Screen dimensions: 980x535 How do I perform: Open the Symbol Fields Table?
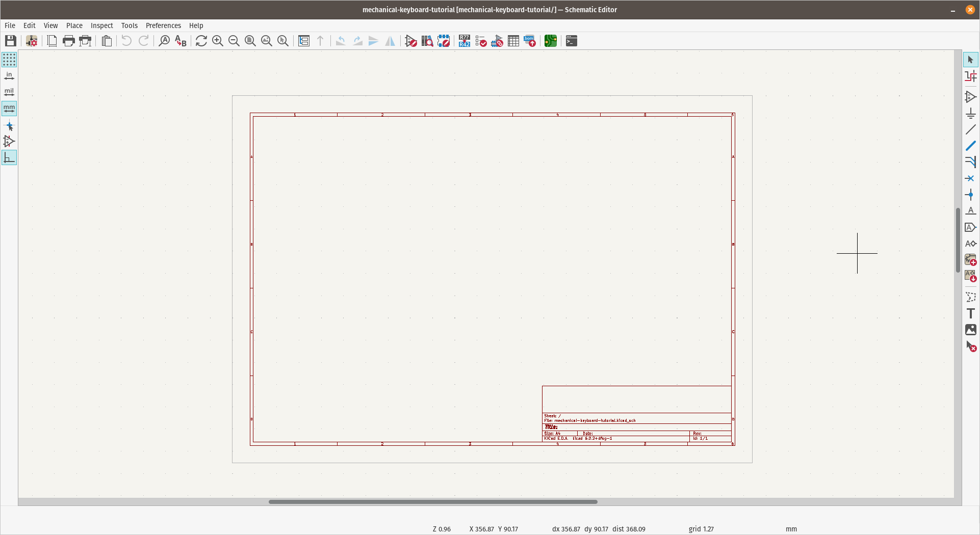click(x=513, y=41)
